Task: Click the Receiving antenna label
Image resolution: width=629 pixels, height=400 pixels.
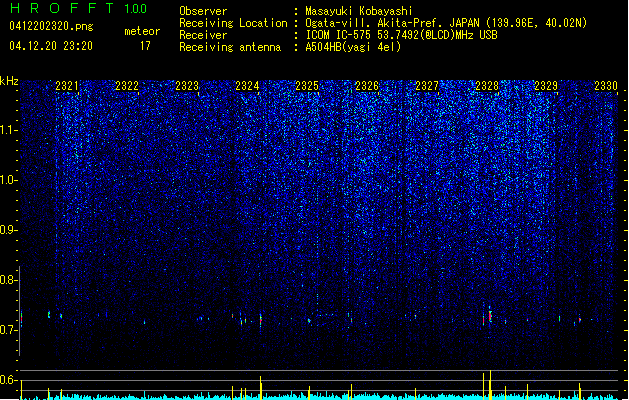Action: (x=230, y=47)
